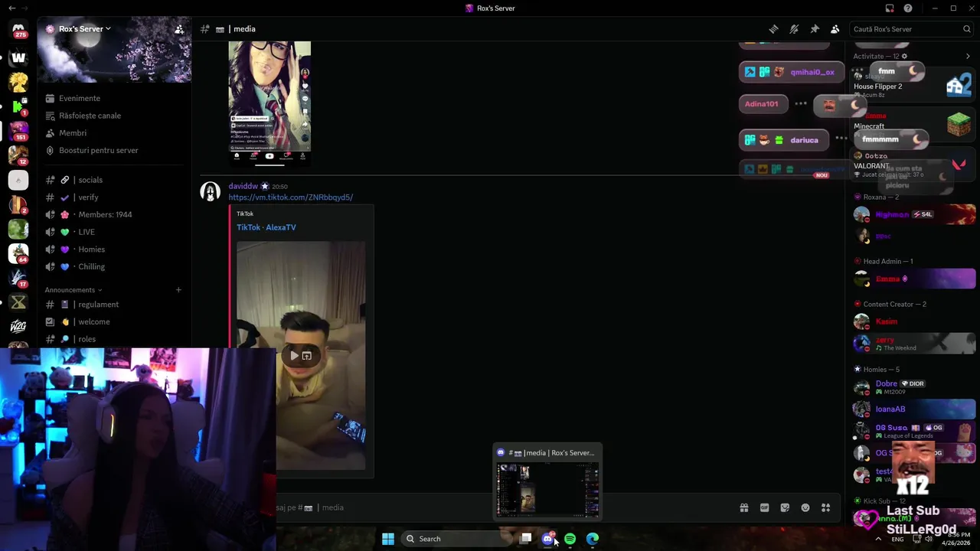
Task: Select the verify channel
Action: tap(115, 197)
